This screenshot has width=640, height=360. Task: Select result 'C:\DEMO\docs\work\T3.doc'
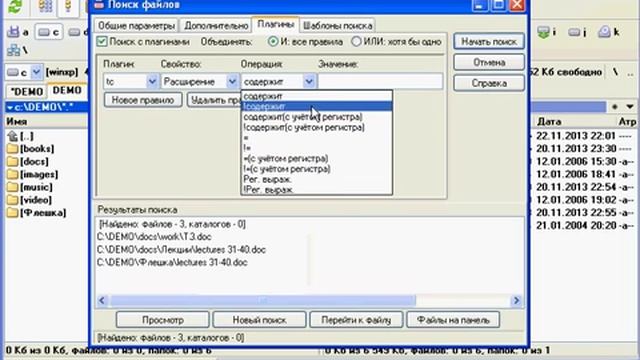pos(154,237)
